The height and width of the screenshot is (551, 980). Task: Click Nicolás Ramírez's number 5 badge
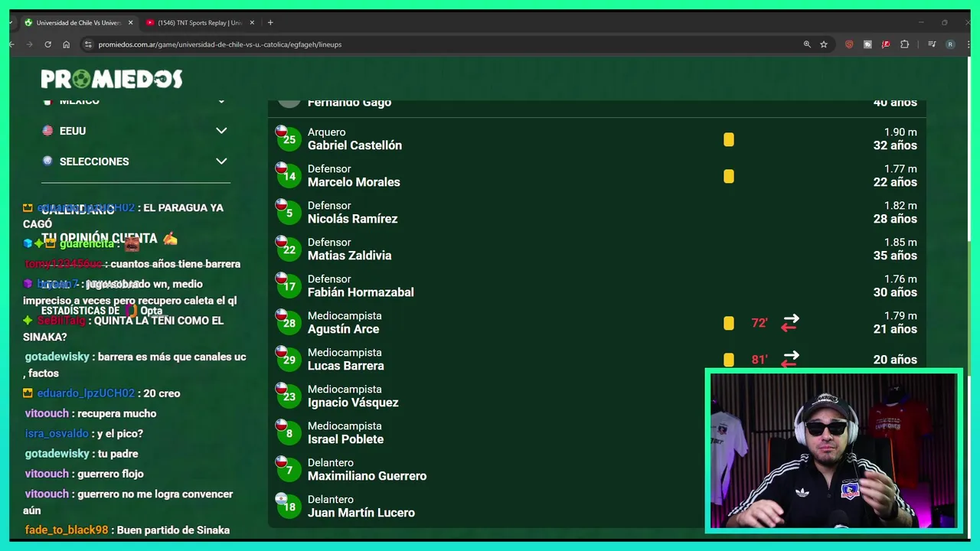[289, 212]
